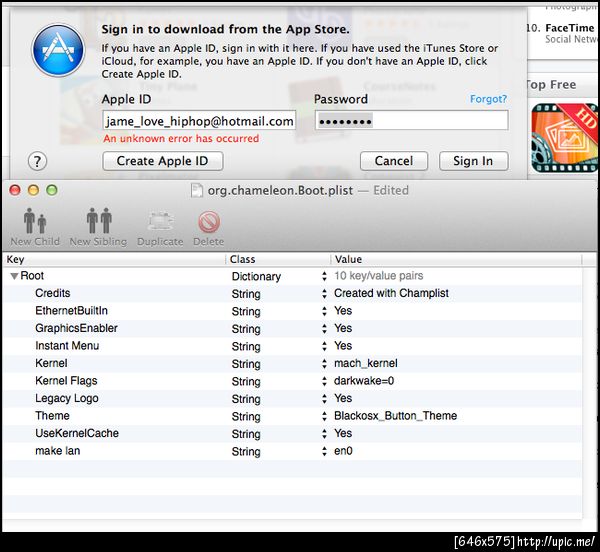Select the Theme key

click(52, 416)
